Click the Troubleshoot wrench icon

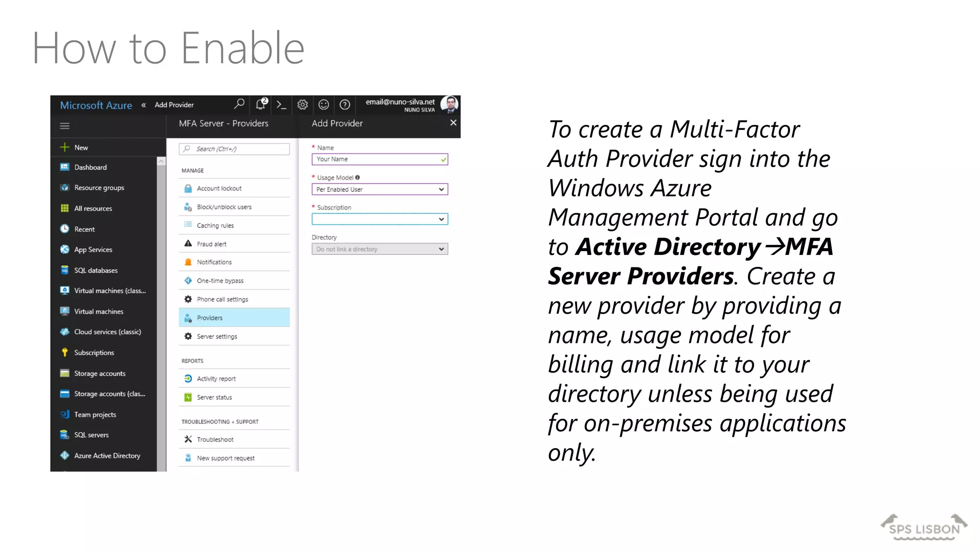(x=188, y=439)
